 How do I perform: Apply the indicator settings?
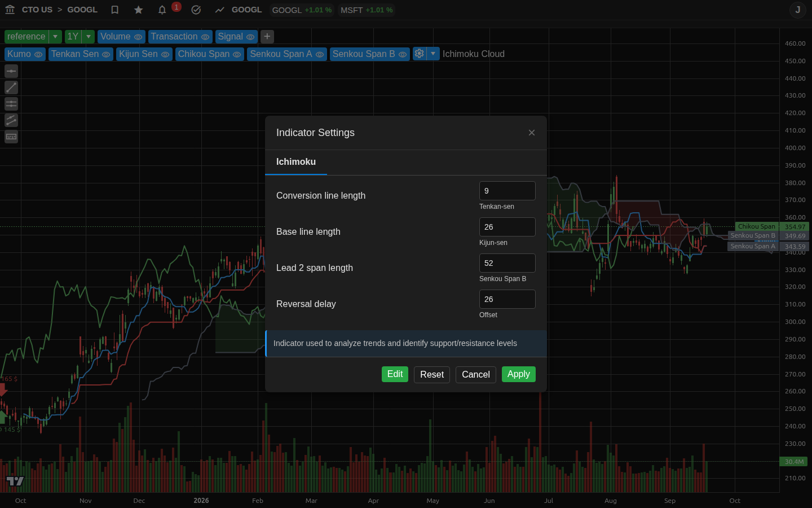519,374
